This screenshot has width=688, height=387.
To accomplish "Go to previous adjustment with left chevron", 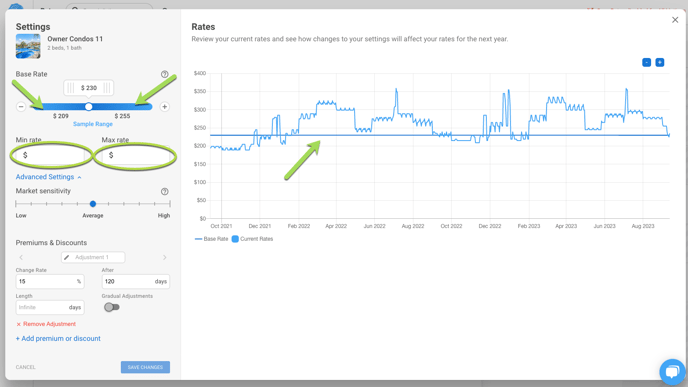I will [21, 258].
